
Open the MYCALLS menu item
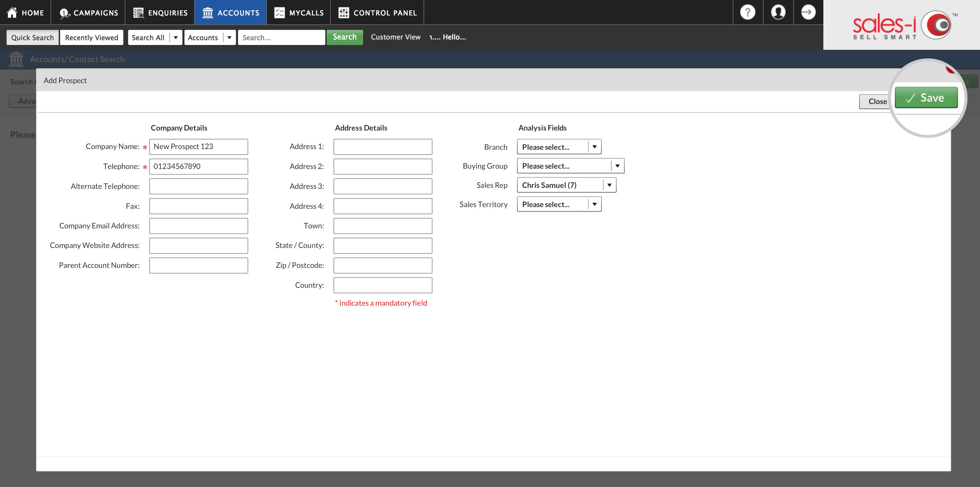pyautogui.click(x=299, y=13)
